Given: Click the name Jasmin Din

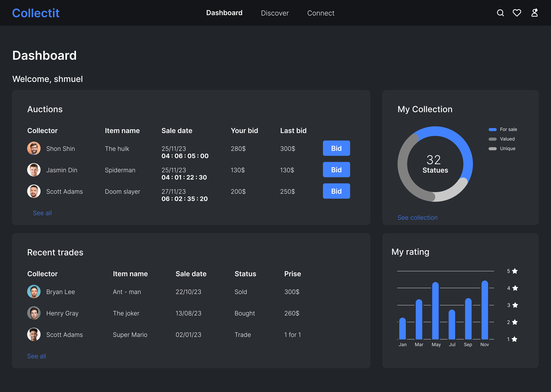Looking at the screenshot, I should (x=62, y=170).
